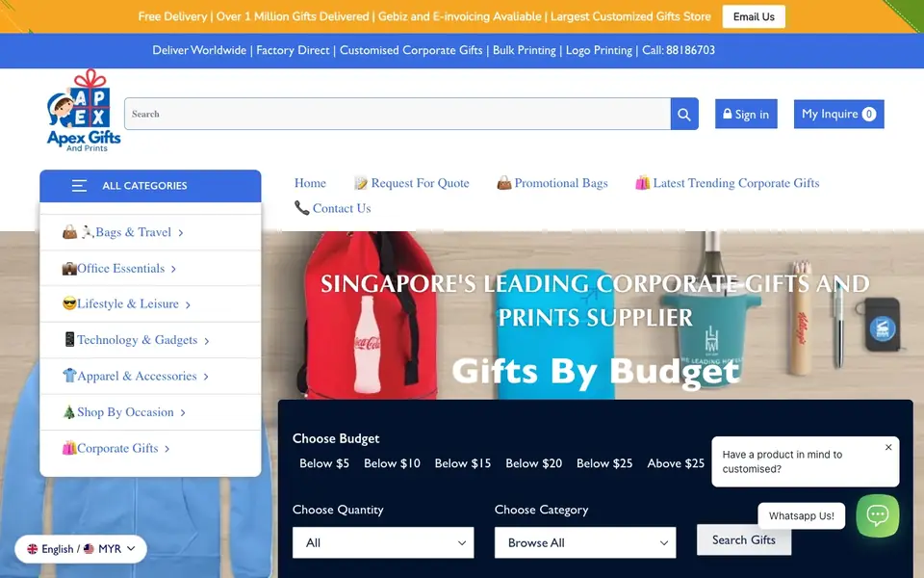This screenshot has width=924, height=578.
Task: Expand the Bags & Travel category chevron
Action: point(180,233)
